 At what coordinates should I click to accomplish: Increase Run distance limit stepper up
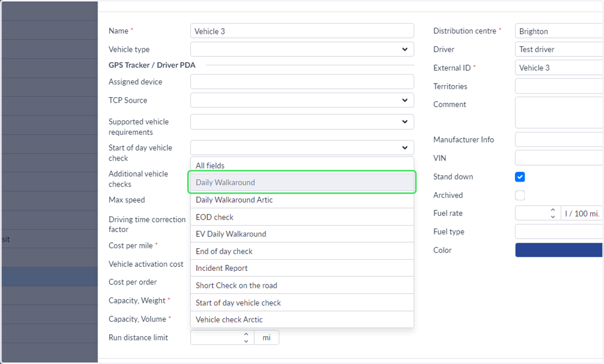(246, 334)
